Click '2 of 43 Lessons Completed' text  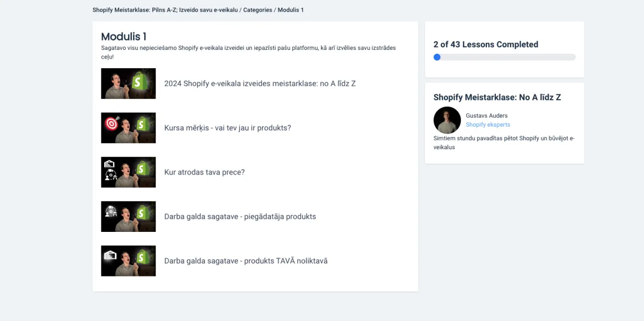(486, 45)
